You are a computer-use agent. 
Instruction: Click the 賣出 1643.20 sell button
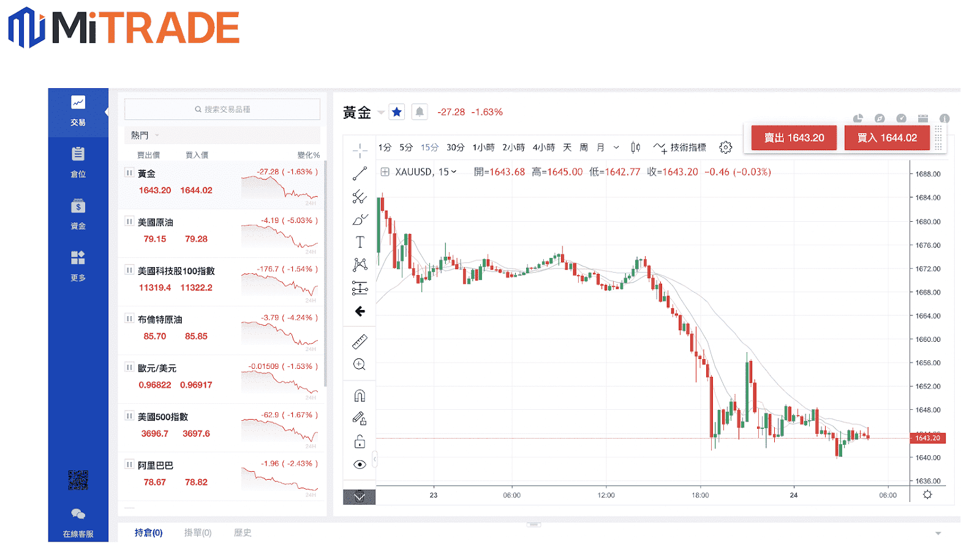click(x=794, y=138)
